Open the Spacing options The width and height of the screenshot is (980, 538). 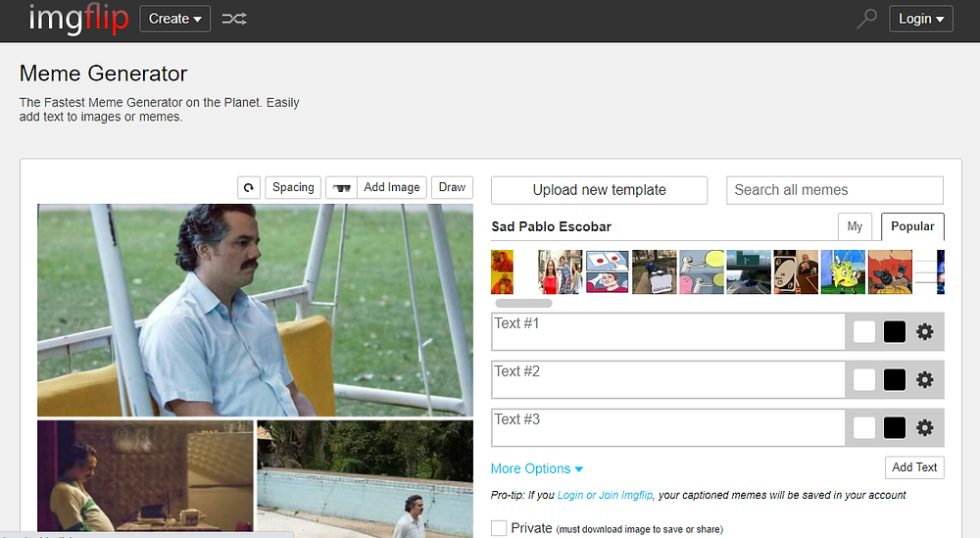click(x=293, y=187)
